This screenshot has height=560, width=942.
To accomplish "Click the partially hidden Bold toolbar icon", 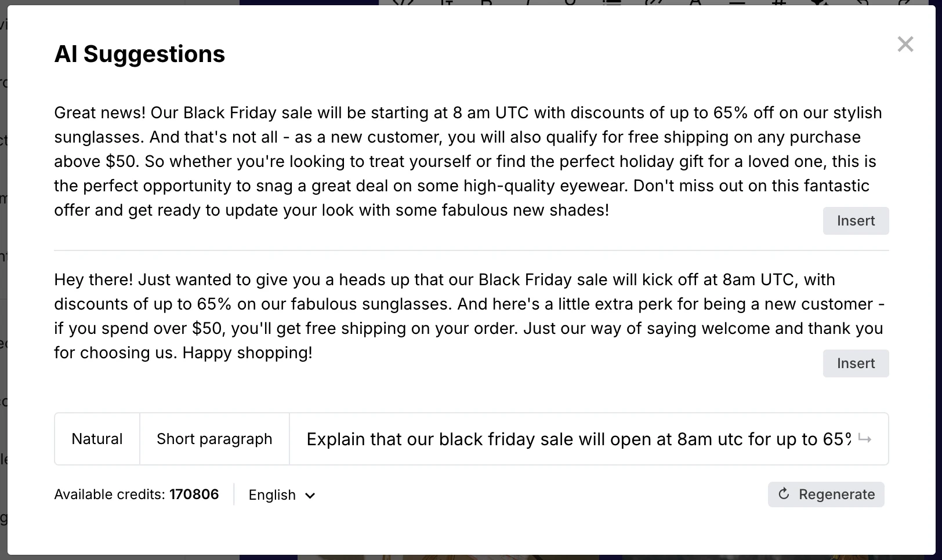I will pos(486,2).
